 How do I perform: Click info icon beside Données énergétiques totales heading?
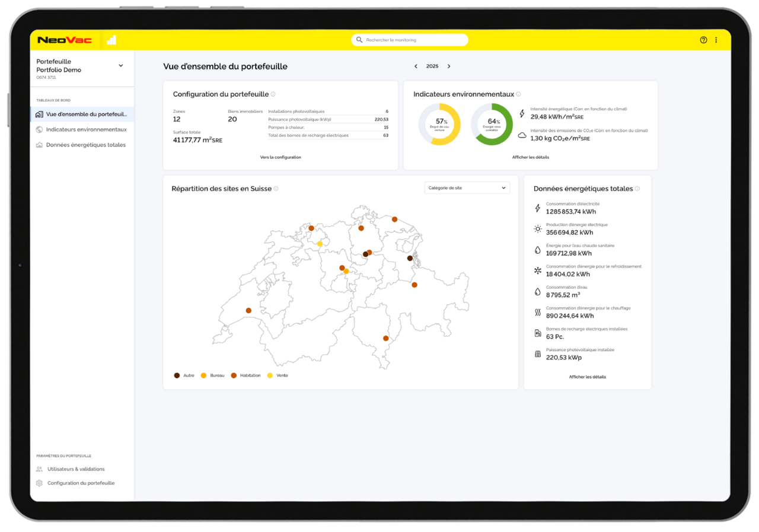[x=637, y=189]
